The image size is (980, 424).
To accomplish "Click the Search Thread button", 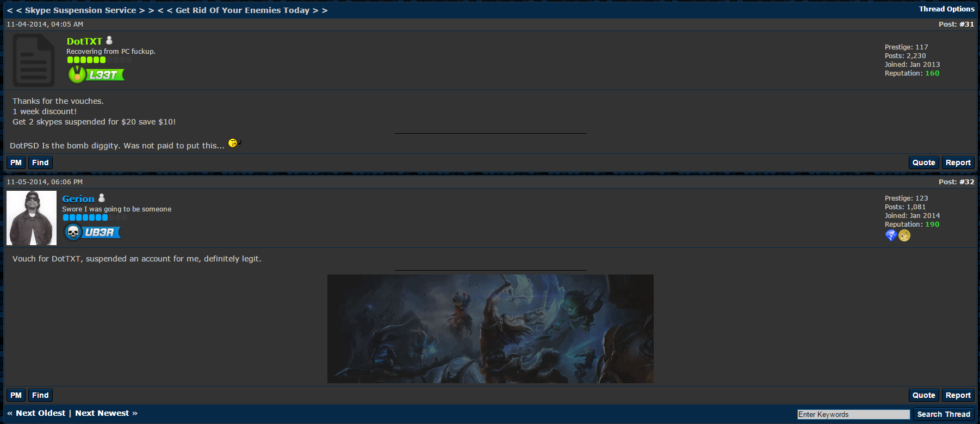I will point(944,414).
